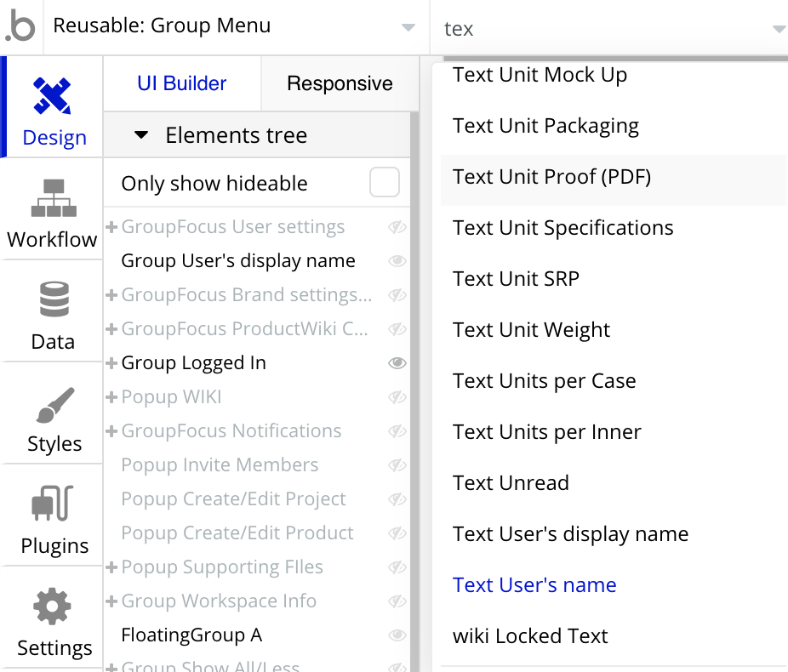Select Text User's name from results

pos(534,585)
